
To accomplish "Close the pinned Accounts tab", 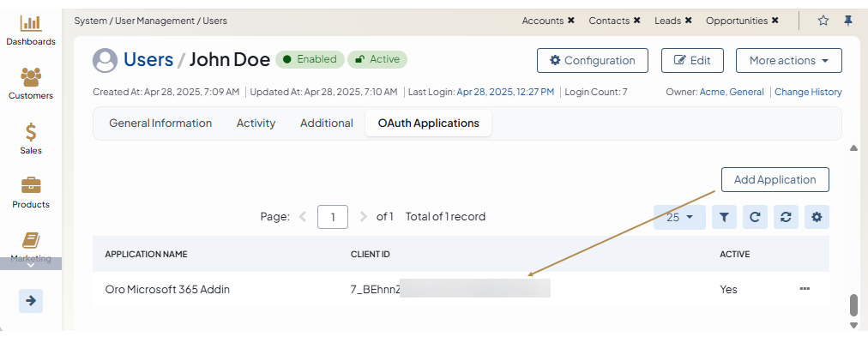I will click(571, 21).
